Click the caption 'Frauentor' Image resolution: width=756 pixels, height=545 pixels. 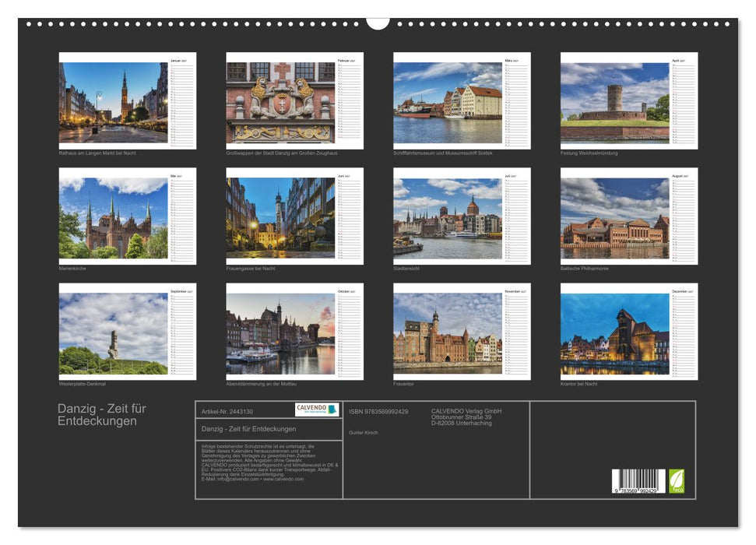click(x=403, y=384)
